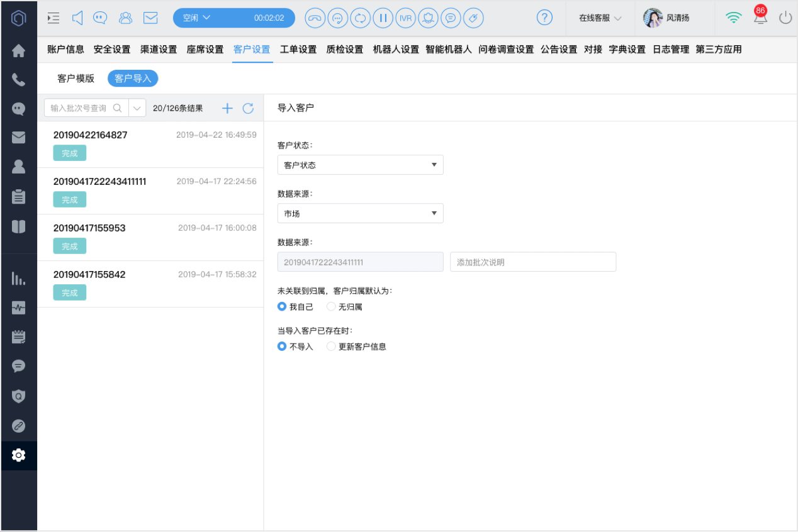This screenshot has height=532, width=798.
Task: Open the 座席设置 tab
Action: pos(205,49)
